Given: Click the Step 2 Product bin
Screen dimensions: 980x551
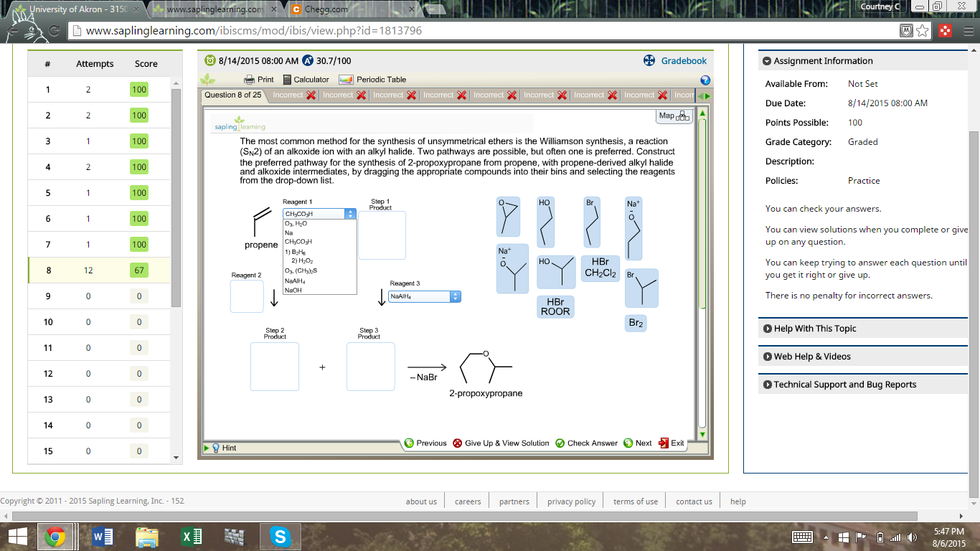Looking at the screenshot, I should click(275, 367).
